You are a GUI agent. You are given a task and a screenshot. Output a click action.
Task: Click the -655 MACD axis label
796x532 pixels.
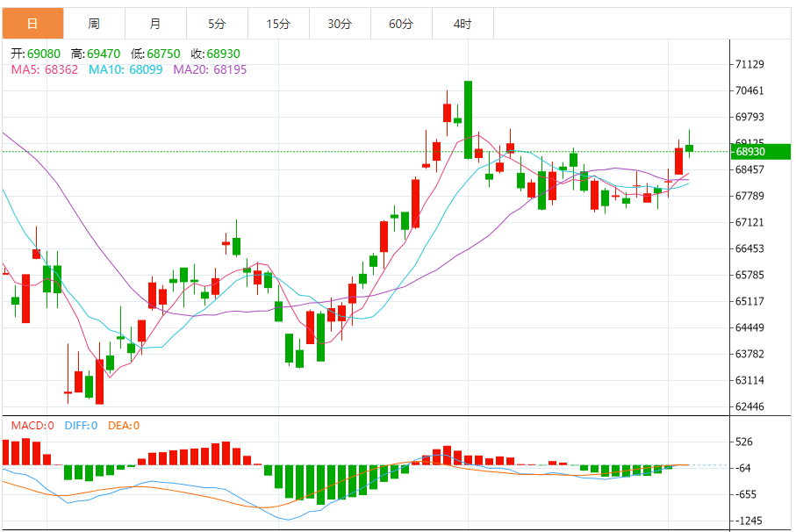746,494
